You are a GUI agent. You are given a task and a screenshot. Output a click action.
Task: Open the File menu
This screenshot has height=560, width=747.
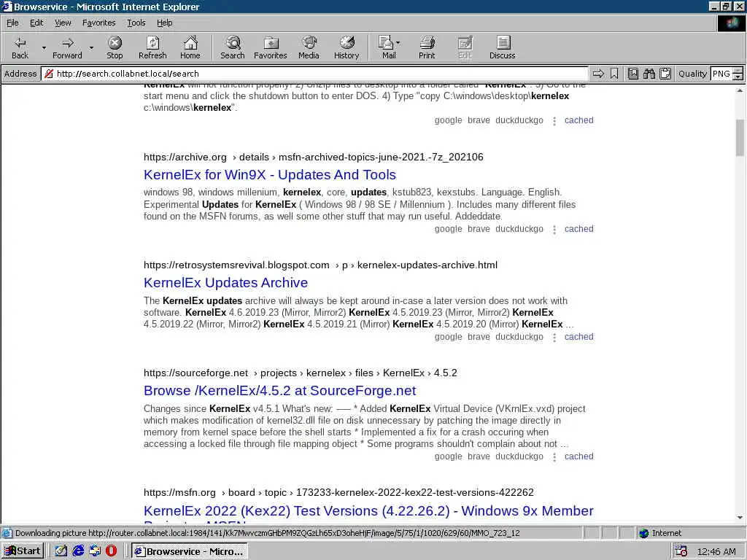(12, 23)
